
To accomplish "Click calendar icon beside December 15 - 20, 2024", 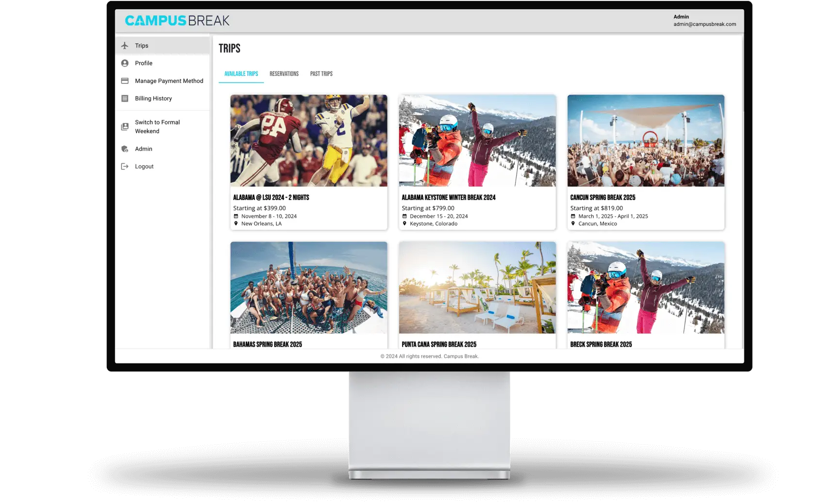I will [x=404, y=217].
